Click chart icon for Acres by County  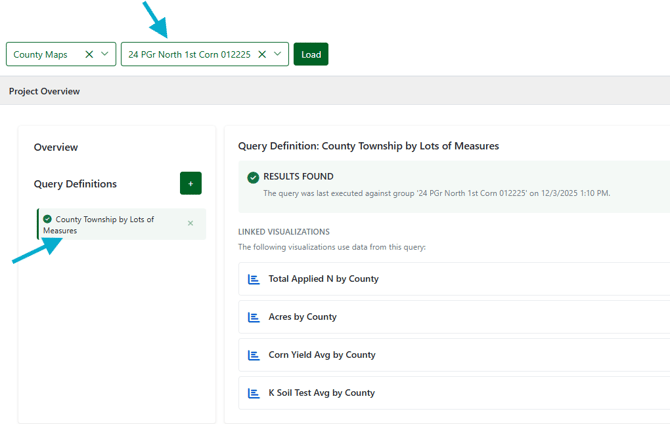coord(253,317)
